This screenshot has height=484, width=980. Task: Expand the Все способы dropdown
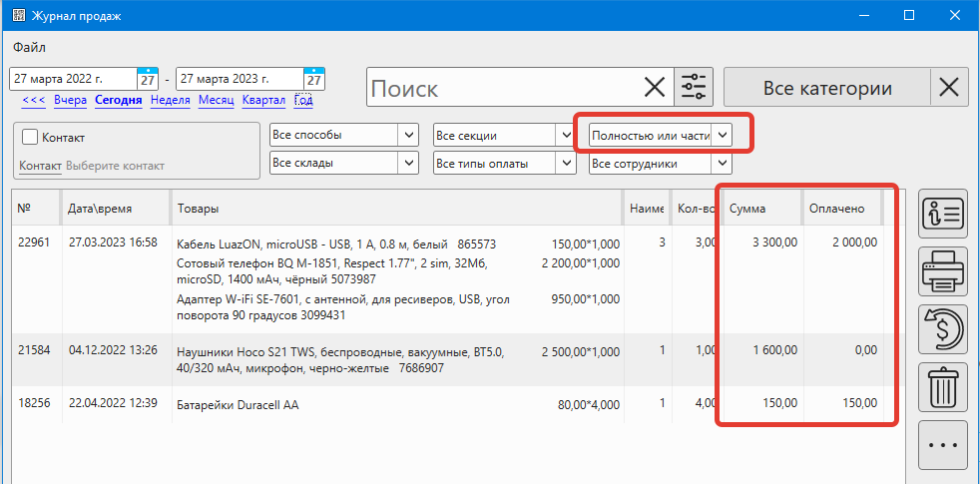pos(344,135)
